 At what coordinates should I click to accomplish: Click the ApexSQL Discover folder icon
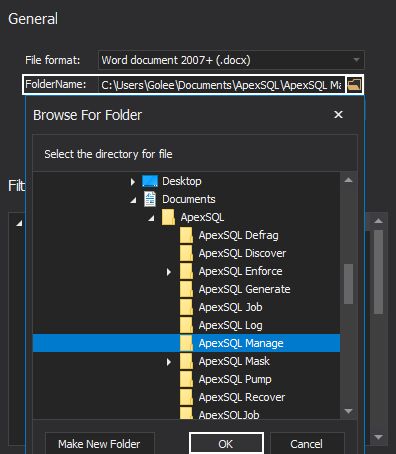186,253
